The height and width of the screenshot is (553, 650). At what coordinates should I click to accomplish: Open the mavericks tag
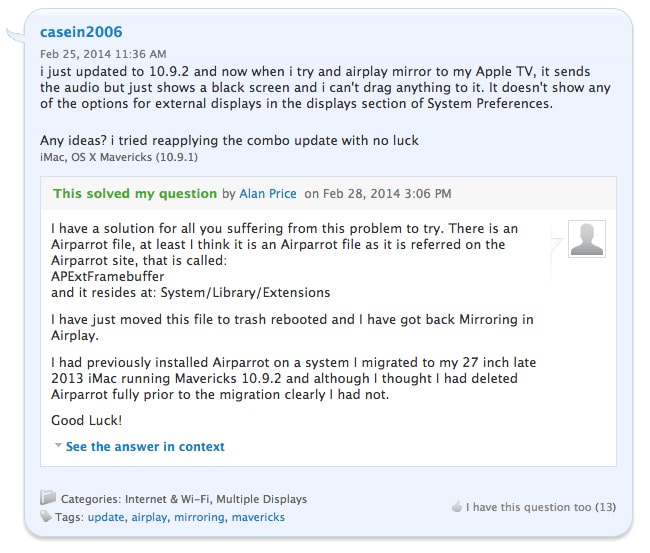(x=258, y=517)
